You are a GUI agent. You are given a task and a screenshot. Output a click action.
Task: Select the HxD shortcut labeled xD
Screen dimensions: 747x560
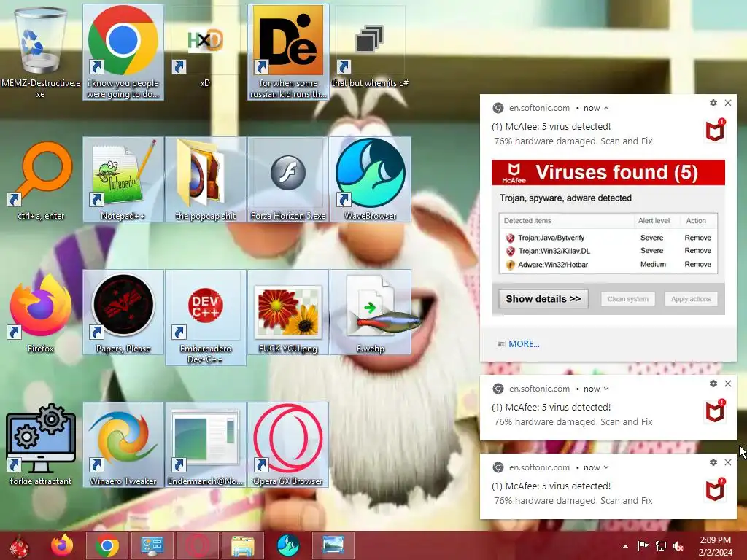pos(205,47)
